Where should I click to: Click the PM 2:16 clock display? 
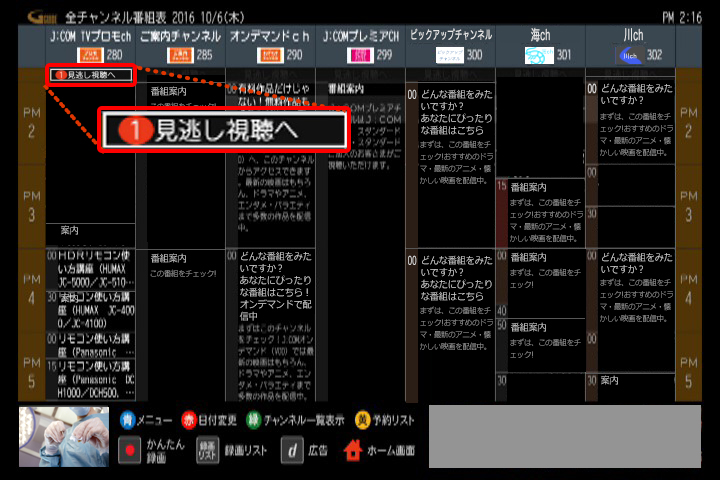[x=681, y=17]
